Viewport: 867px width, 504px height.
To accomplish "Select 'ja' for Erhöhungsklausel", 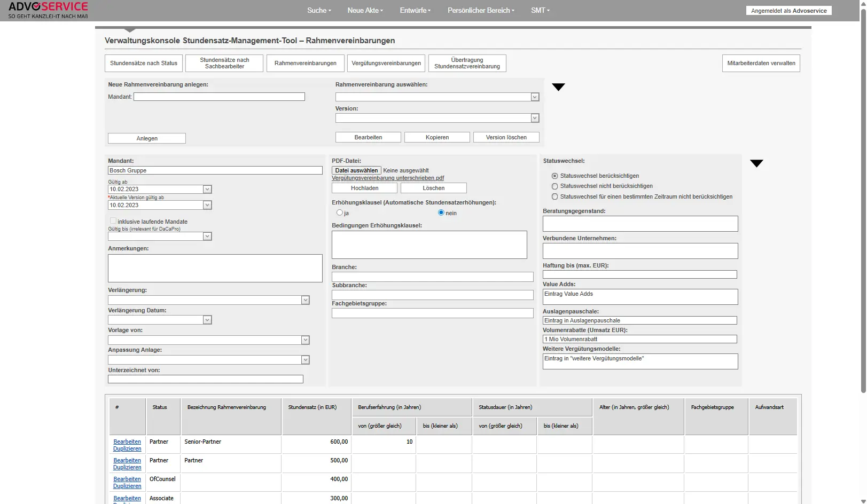I will (x=340, y=212).
